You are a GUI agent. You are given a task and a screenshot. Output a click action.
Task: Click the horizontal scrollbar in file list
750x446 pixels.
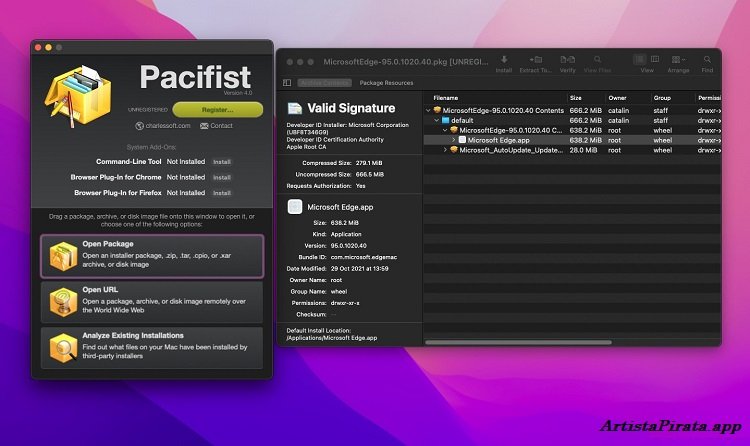518,343
